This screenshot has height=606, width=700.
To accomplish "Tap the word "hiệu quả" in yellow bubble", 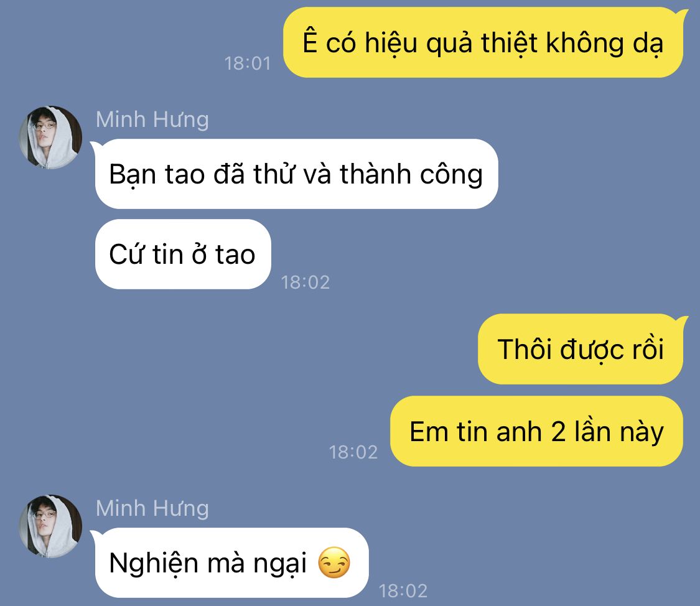I will 419,44.
